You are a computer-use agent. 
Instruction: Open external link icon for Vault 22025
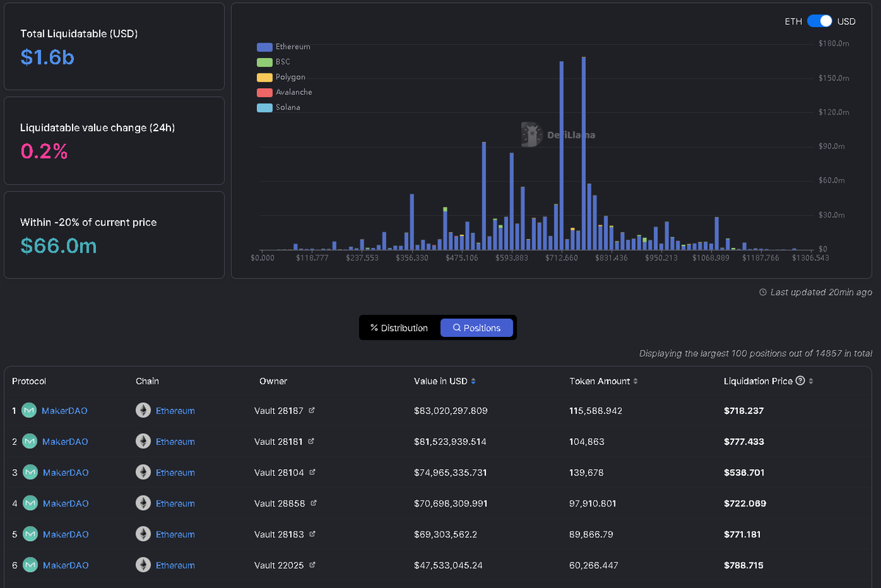click(312, 565)
